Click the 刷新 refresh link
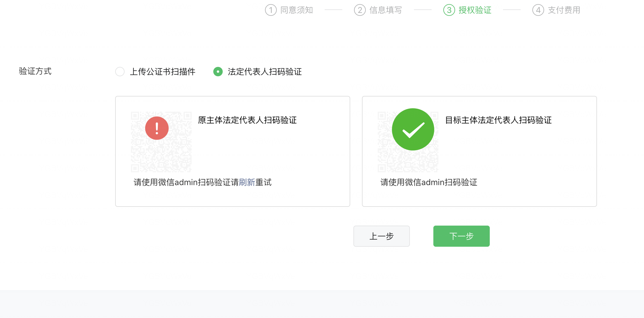This screenshot has width=644, height=318. tap(247, 182)
